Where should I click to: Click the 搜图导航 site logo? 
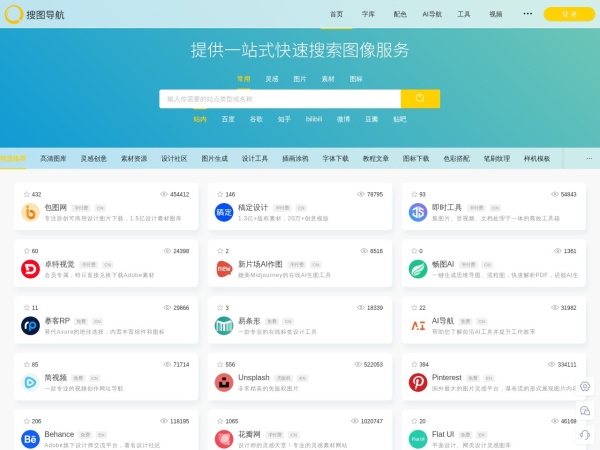tap(34, 14)
